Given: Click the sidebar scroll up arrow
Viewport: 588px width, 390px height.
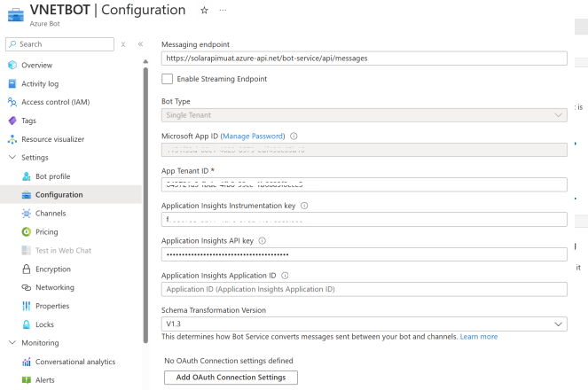Looking at the screenshot, I should coord(145,61).
